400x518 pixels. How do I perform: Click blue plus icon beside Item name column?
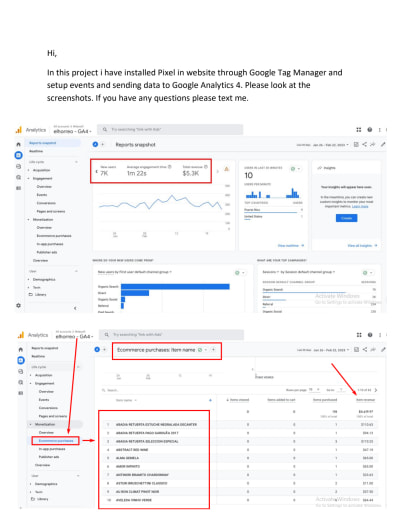coord(210,400)
